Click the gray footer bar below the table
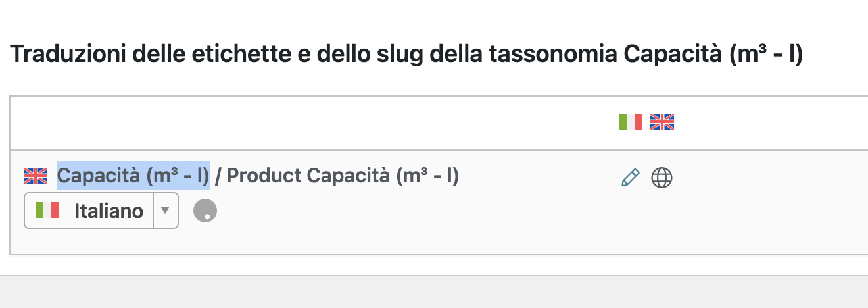Viewport: 868px width, 308px height. click(434, 292)
